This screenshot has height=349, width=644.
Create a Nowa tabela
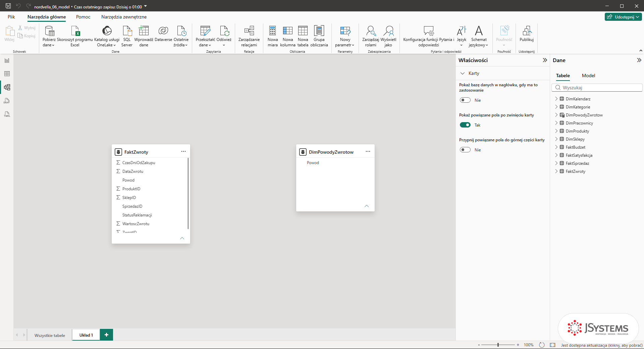point(303,36)
